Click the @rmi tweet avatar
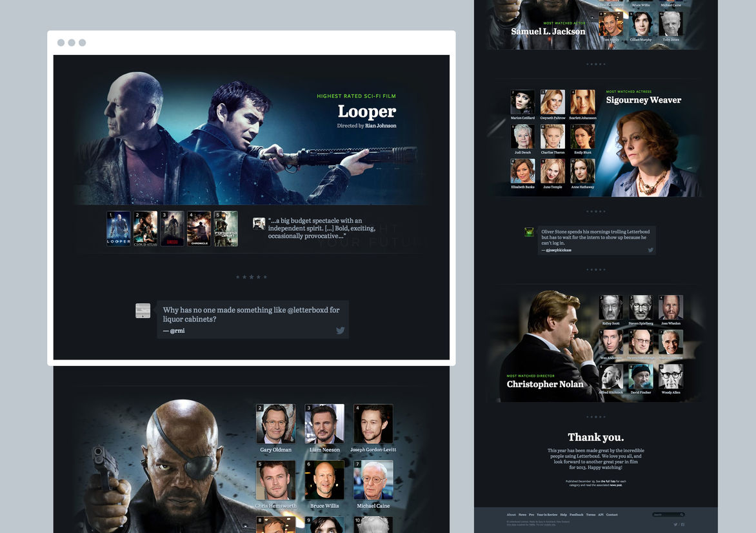Viewport: 756px width, 533px height. [x=143, y=310]
